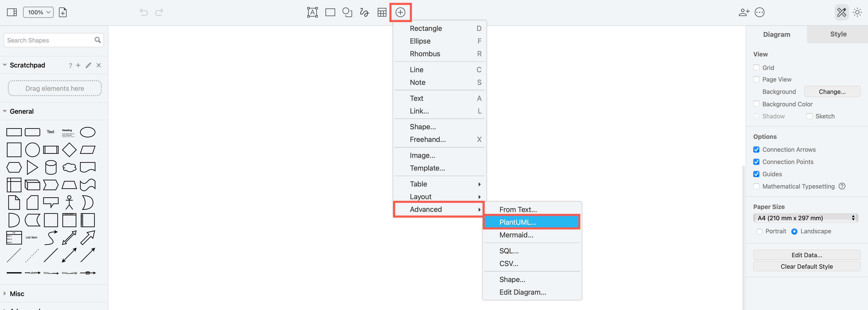Select the Portrait radio button
This screenshot has width=868, height=310.
coord(760,231)
